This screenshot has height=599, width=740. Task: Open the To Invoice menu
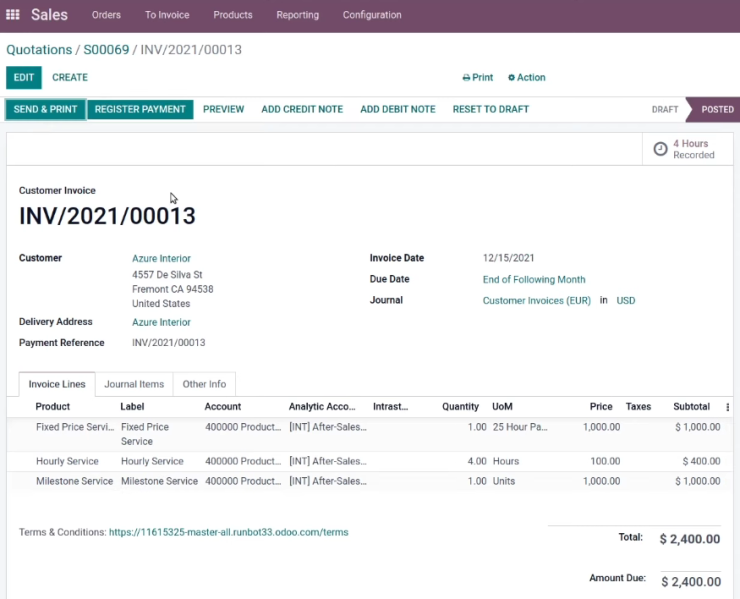pos(167,15)
